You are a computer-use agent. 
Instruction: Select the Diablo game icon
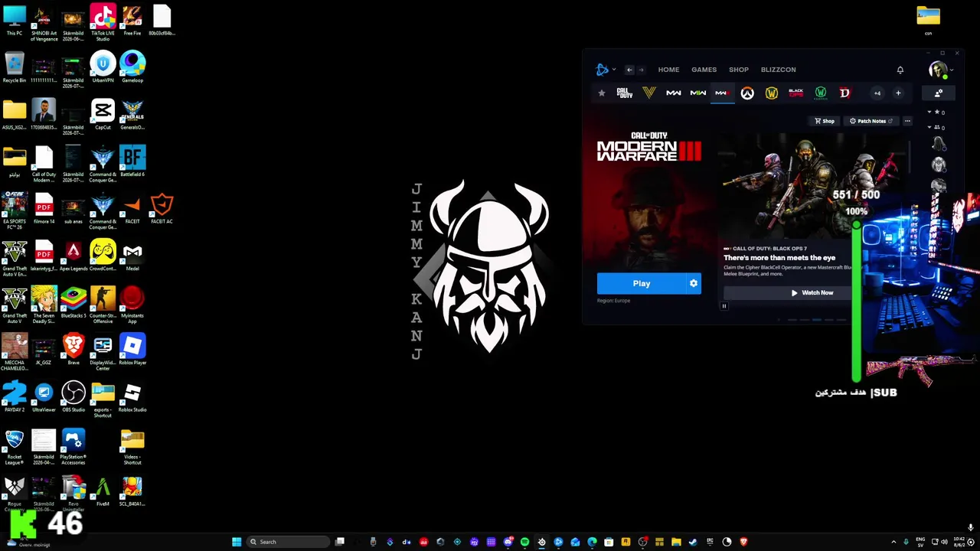coord(845,93)
